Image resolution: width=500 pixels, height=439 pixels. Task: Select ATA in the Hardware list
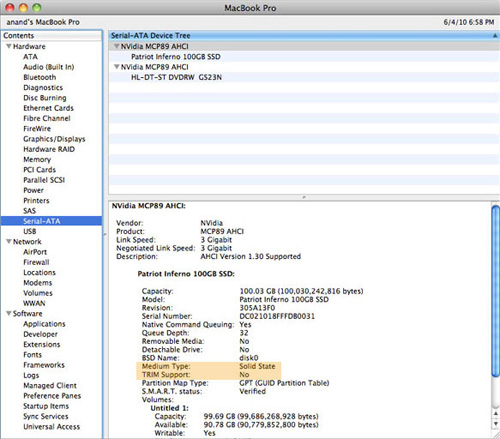30,57
